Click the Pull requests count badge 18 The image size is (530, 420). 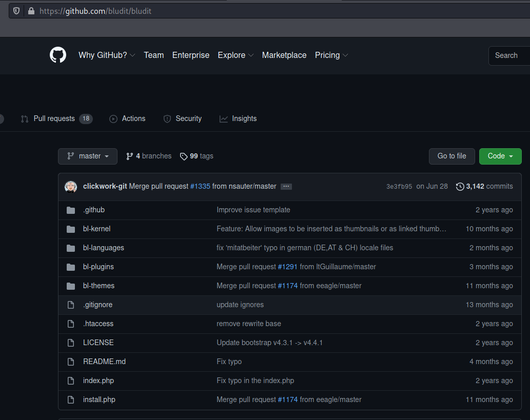(86, 118)
